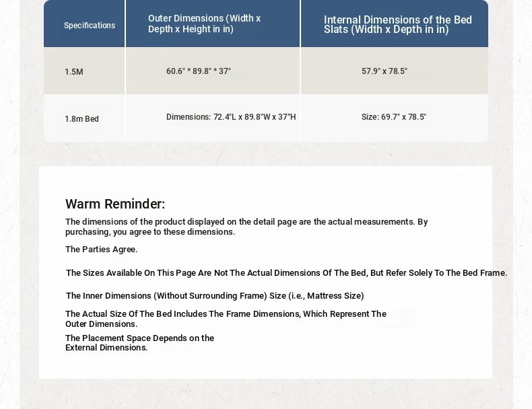Click the gap between the table and reminder card
This screenshot has width=532, height=409.
[x=265, y=154]
